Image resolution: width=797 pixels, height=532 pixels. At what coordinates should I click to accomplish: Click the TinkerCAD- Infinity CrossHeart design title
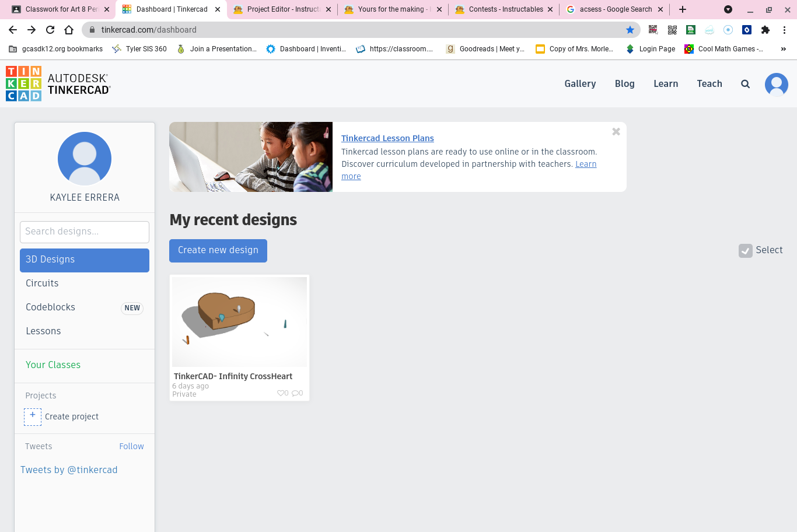pyautogui.click(x=233, y=377)
